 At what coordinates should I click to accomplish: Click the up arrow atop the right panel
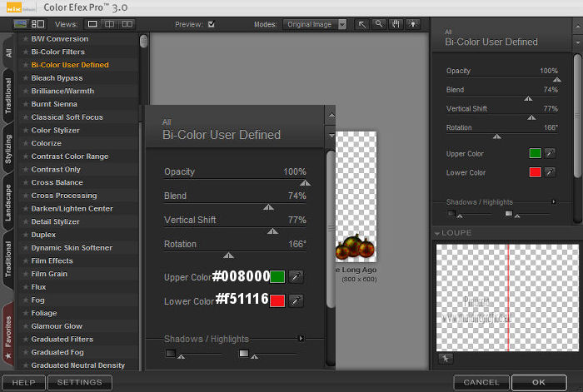click(577, 27)
